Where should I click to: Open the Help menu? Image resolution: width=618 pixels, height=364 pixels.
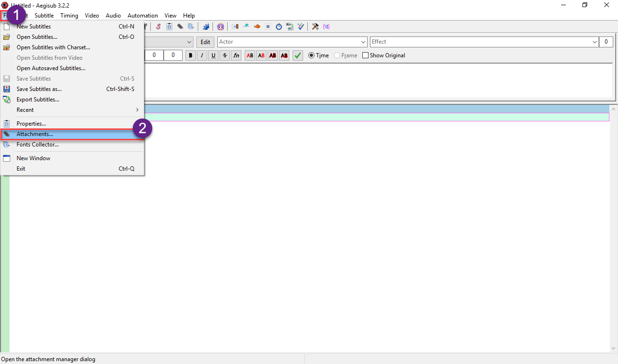coord(189,16)
